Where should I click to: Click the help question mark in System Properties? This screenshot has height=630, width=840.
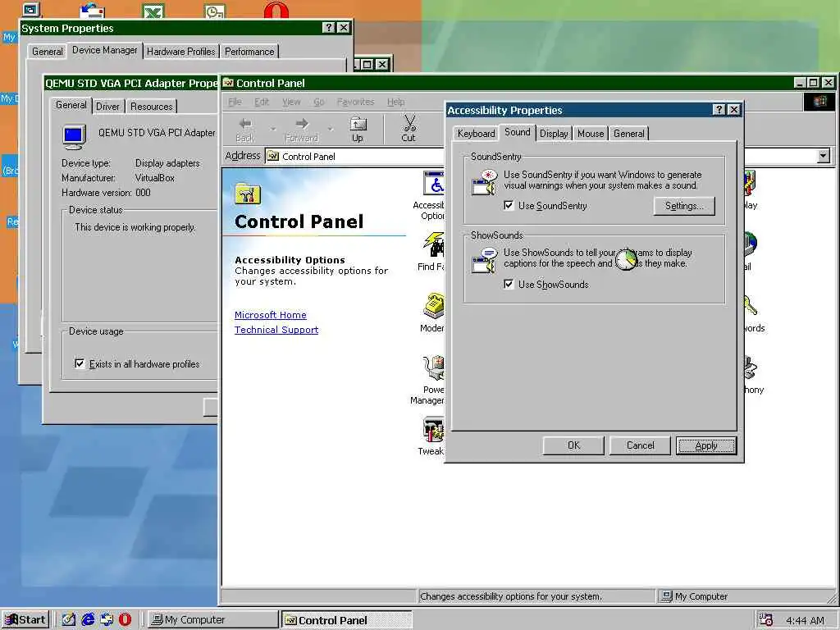330,28
